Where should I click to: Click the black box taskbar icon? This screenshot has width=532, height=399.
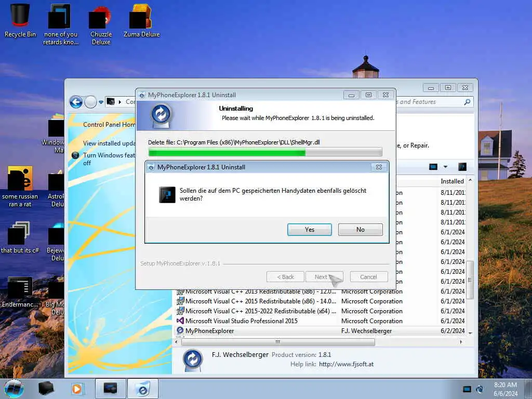46,389
